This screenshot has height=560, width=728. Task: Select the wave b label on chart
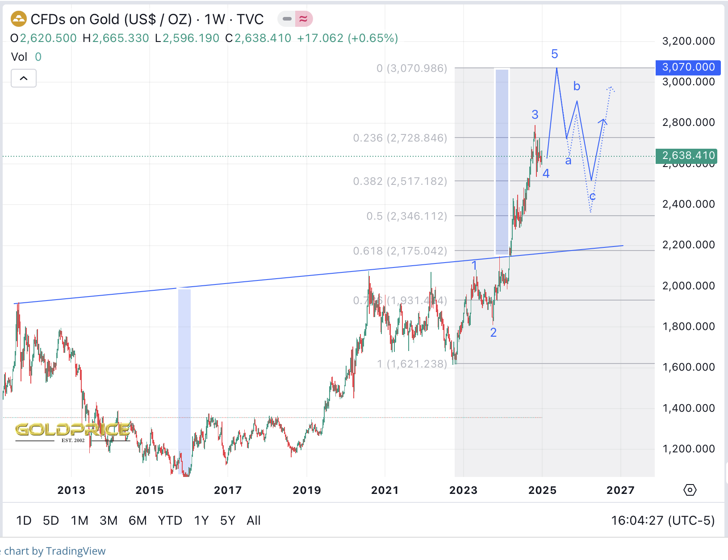click(577, 86)
